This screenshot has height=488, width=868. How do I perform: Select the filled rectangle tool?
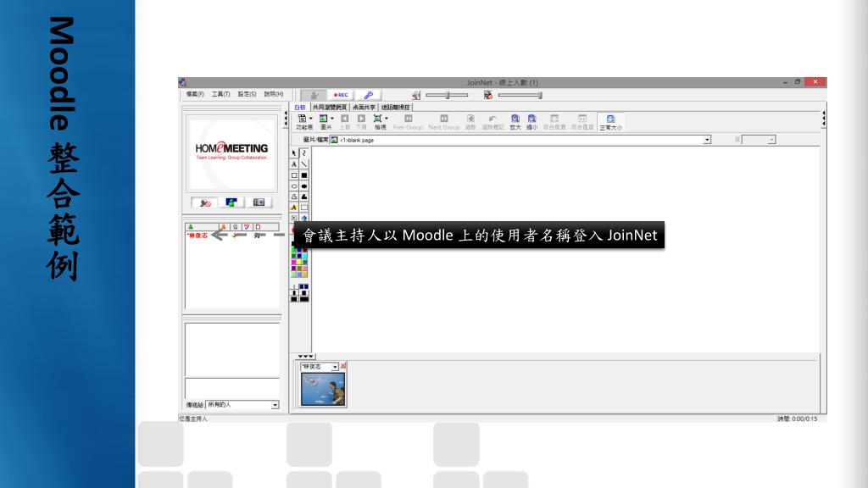pos(304,175)
